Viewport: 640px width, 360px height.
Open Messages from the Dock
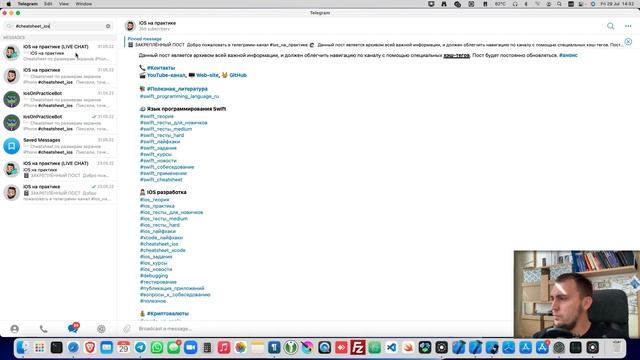coord(173,347)
